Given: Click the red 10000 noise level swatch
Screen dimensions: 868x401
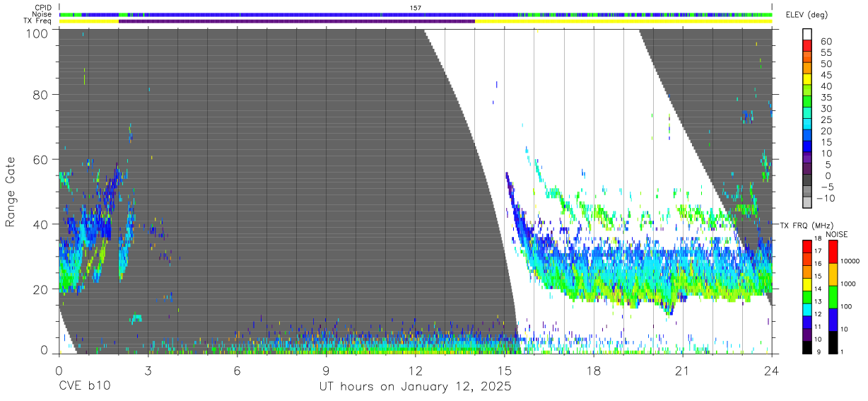Looking at the screenshot, I should tap(833, 252).
